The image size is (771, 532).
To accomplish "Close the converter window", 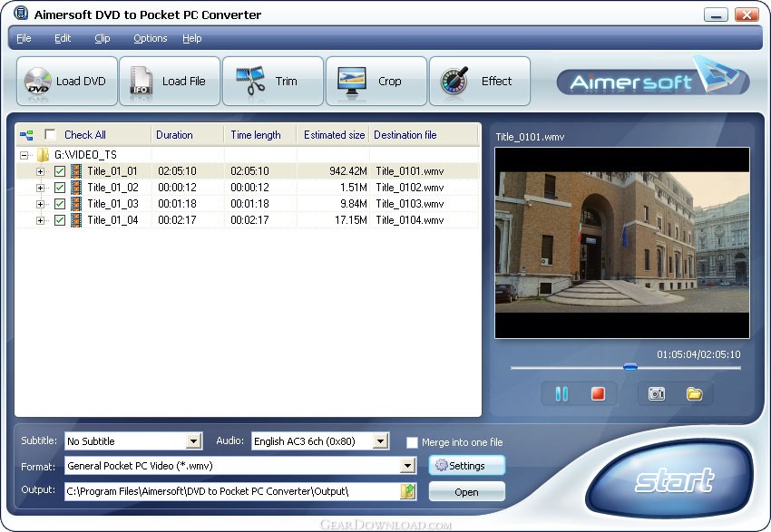I will point(747,15).
